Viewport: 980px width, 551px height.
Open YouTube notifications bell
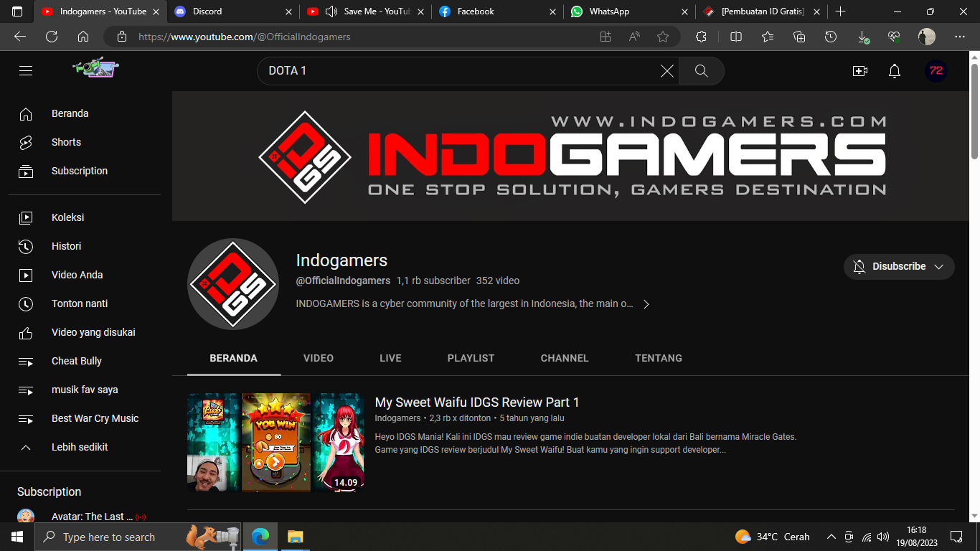pos(895,71)
